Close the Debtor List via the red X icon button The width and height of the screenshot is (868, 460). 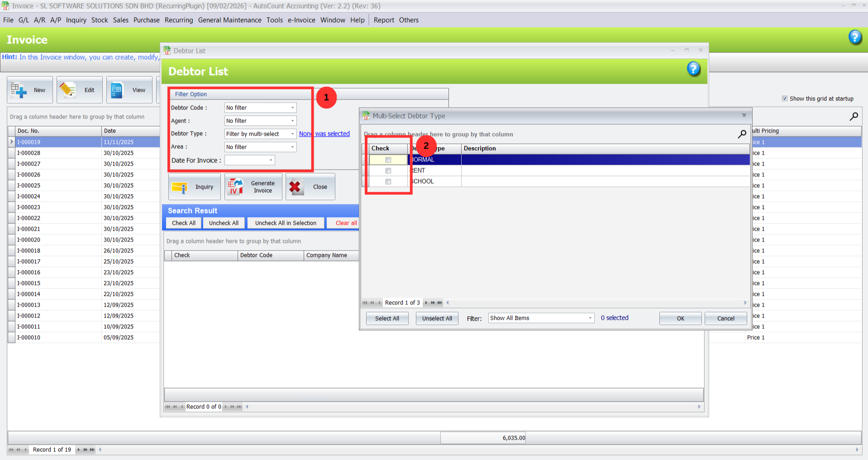(x=310, y=186)
